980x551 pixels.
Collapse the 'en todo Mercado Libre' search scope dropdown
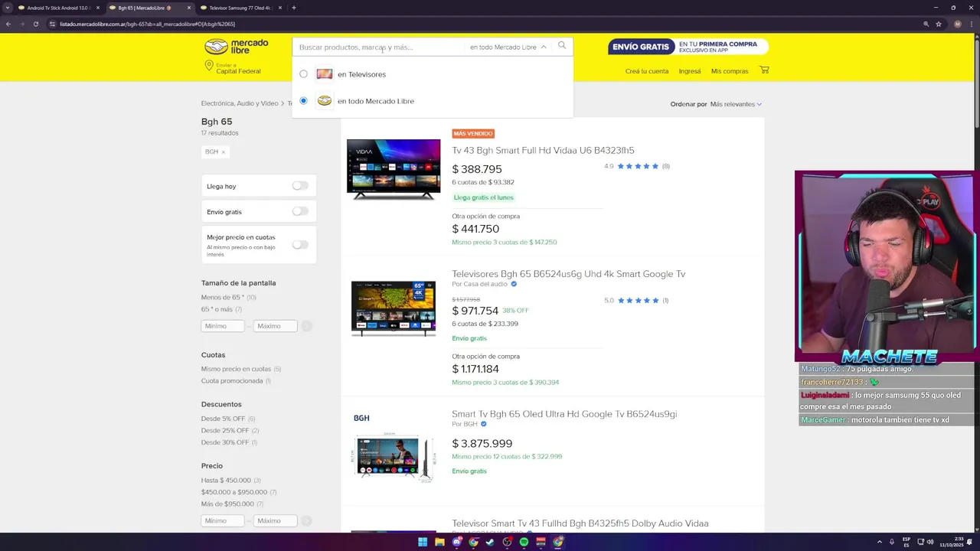tap(508, 47)
